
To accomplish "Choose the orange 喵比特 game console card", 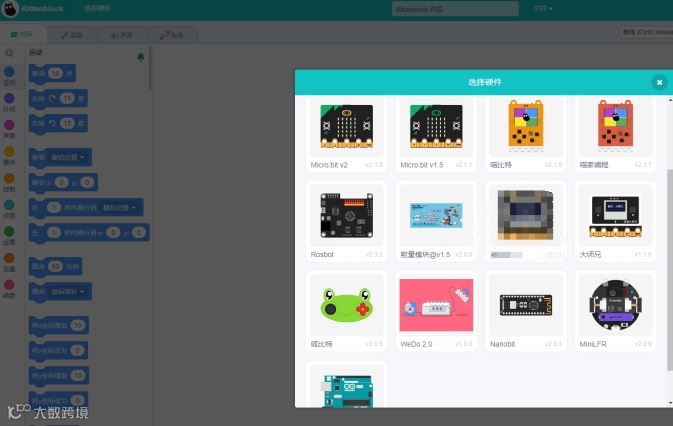I will click(526, 133).
